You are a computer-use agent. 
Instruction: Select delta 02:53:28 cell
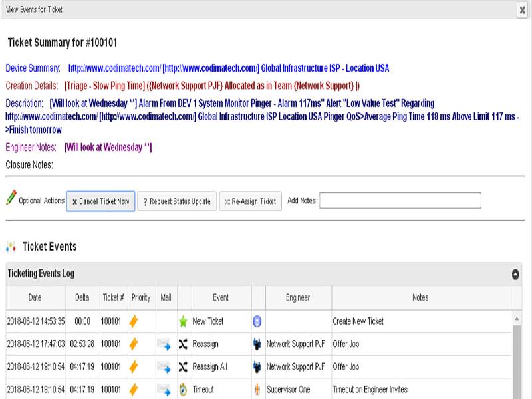(x=82, y=344)
